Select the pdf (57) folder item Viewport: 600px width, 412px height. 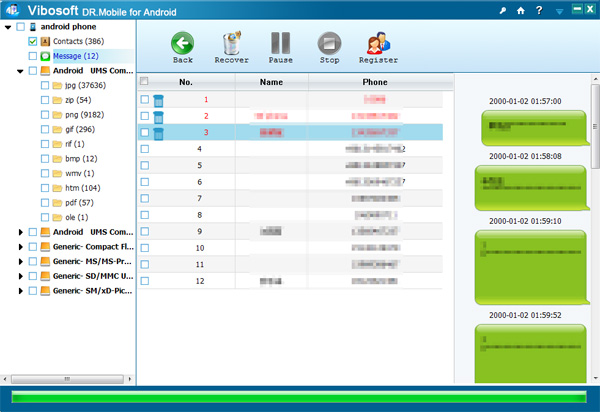tap(79, 203)
